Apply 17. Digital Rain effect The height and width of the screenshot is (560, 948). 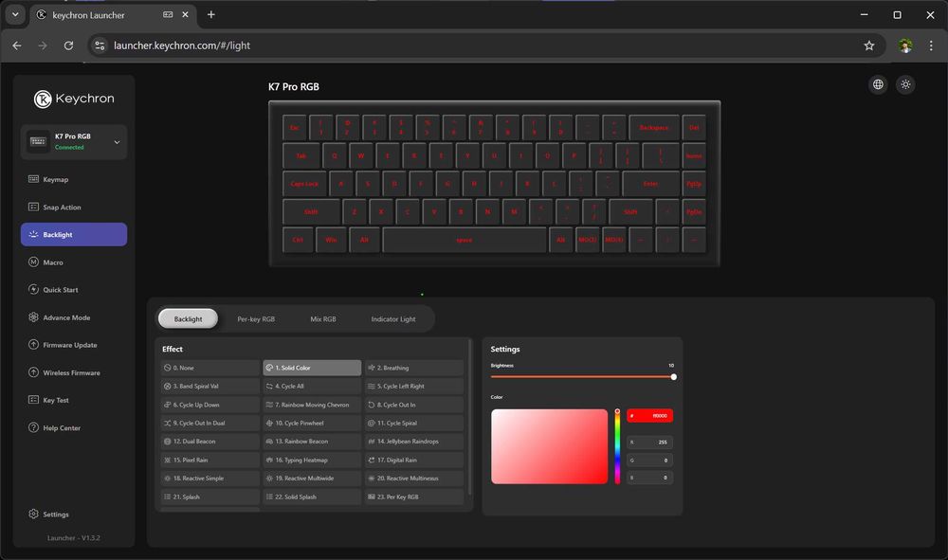414,460
